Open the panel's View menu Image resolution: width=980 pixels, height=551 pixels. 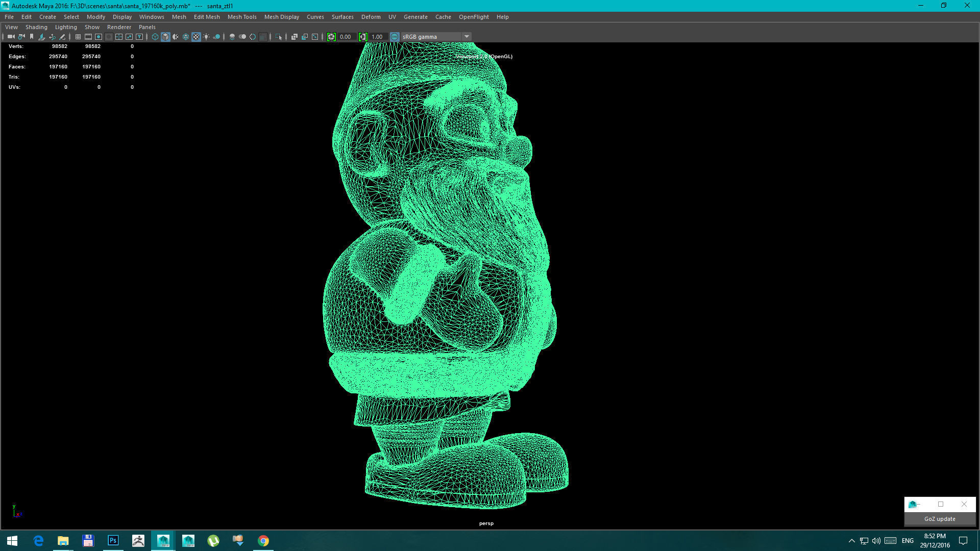click(11, 27)
